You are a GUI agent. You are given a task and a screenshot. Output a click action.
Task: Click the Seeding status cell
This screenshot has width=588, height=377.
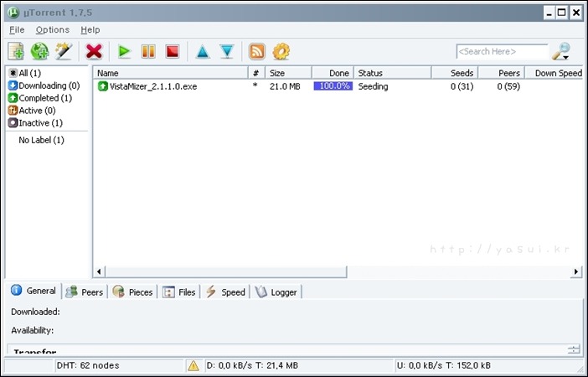pos(373,86)
